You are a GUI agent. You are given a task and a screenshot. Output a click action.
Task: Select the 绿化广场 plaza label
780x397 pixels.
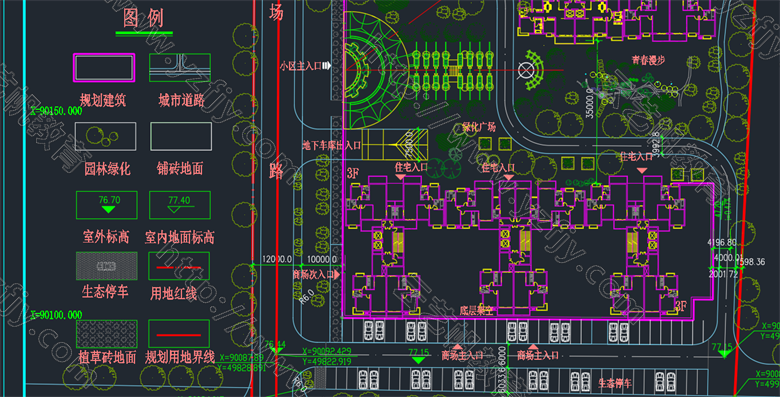point(479,127)
